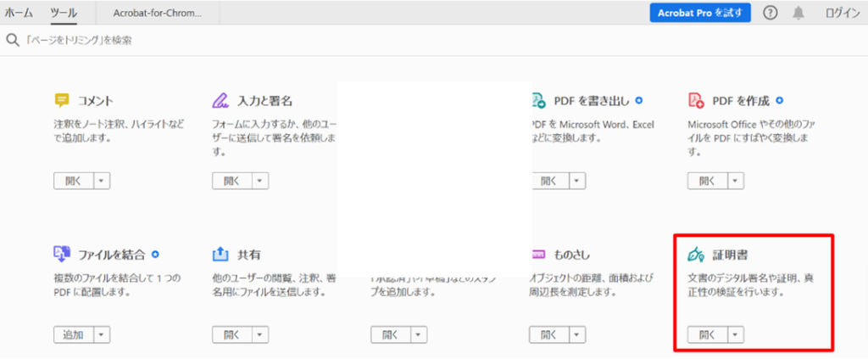Click ものさし description about 距離、面積
868x359 pixels.
(593, 285)
